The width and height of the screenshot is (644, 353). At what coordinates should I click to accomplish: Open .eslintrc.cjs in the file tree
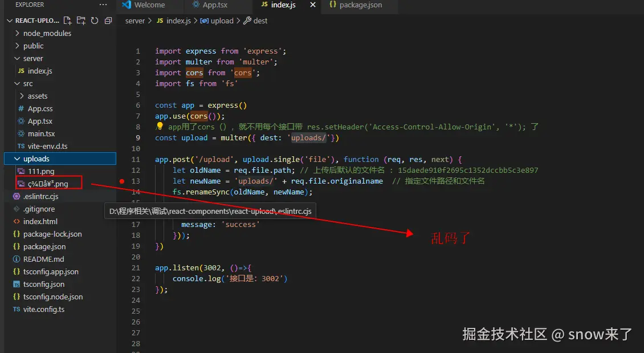pyautogui.click(x=40, y=196)
